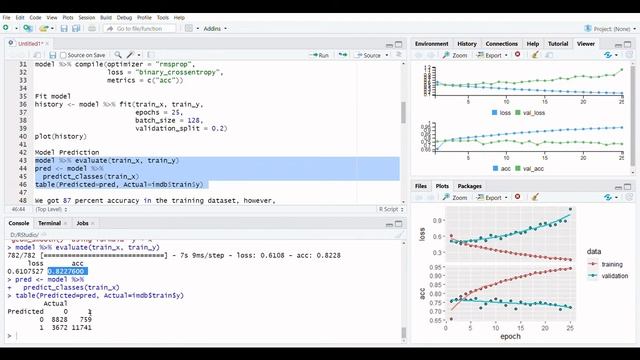Screen dimensions: 640x360
Task: Click the Save All icon
Action: tap(76, 29)
